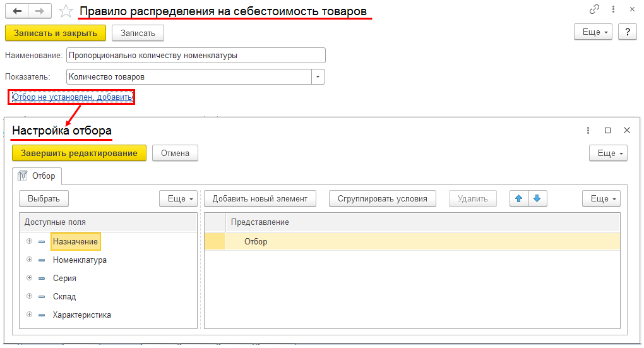This screenshot has height=348, width=644.
Task: Click the Наименование text field
Action: pos(196,56)
